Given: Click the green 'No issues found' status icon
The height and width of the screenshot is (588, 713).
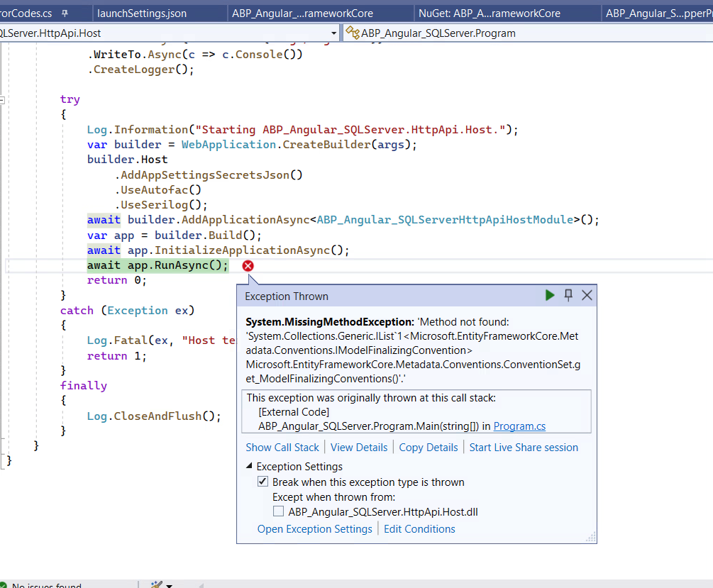Looking at the screenshot, I should (4, 584).
